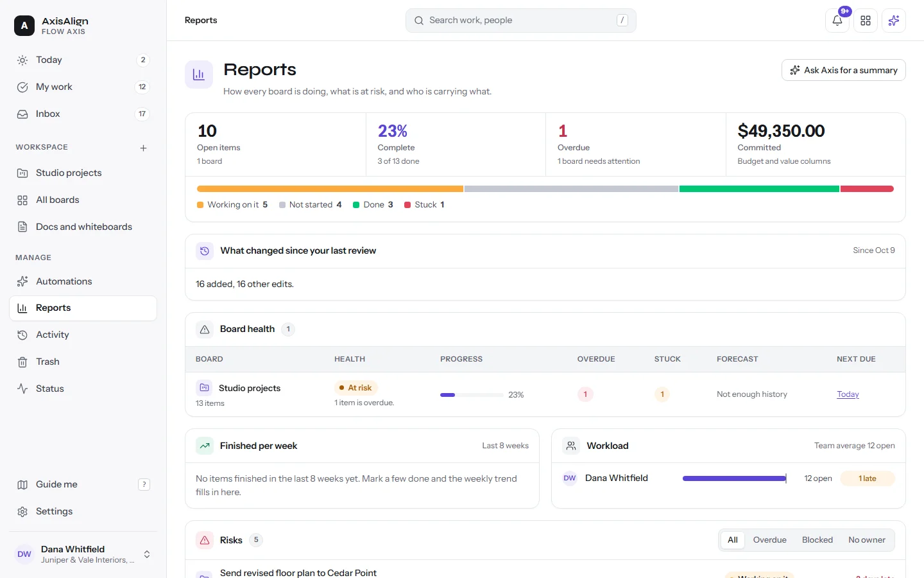Open the Status page
Screen dimensions: 924x578
pyautogui.click(x=83, y=389)
